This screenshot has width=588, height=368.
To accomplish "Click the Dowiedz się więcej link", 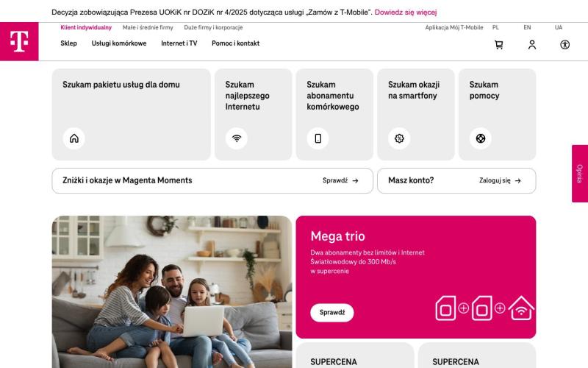I will 406,12.
